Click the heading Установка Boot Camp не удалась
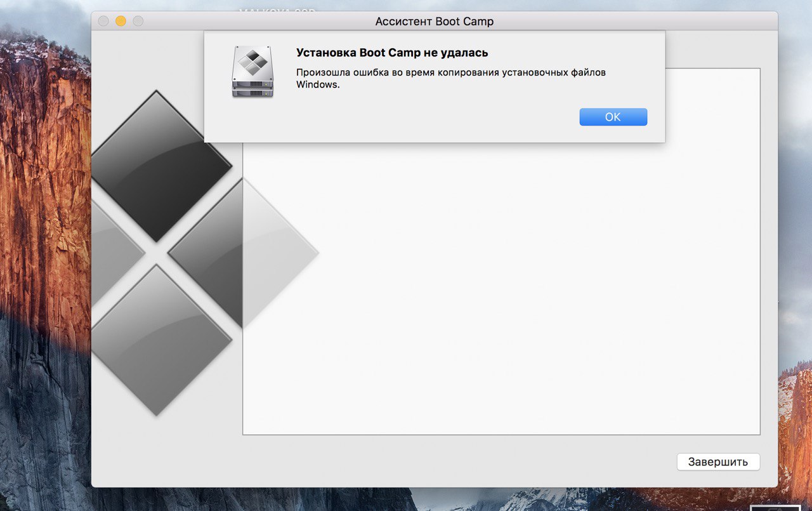Image resolution: width=812 pixels, height=511 pixels. pos(392,53)
